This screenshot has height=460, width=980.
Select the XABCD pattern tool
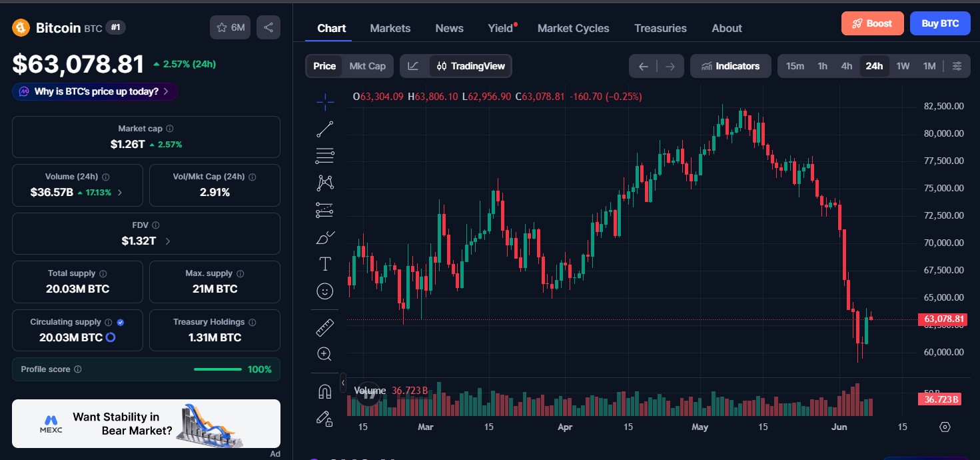pyautogui.click(x=325, y=183)
